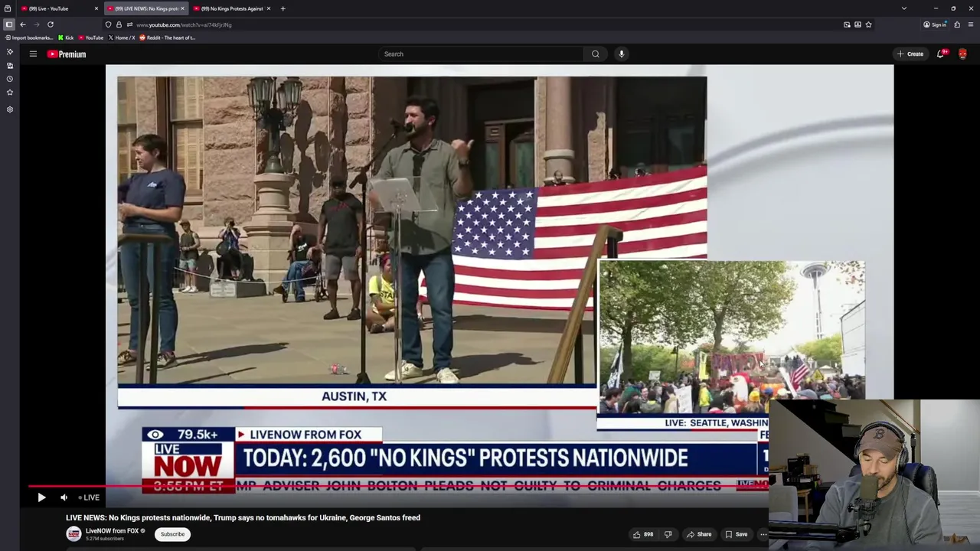980x551 pixels.
Task: Open browser extensions puzzle icon
Action: click(x=957, y=24)
